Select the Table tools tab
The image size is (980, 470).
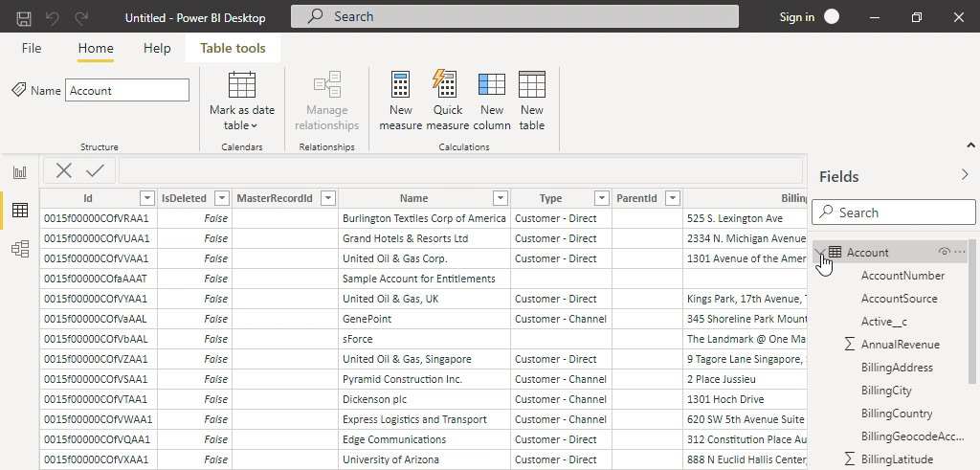click(x=233, y=48)
